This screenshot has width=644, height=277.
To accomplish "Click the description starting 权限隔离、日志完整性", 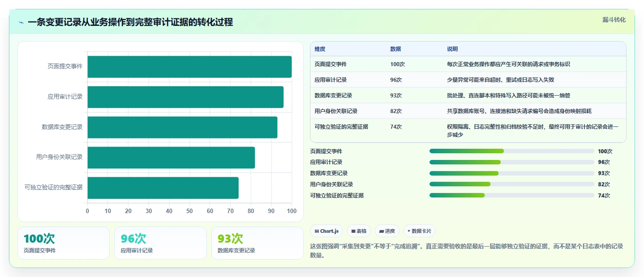I will [533, 131].
